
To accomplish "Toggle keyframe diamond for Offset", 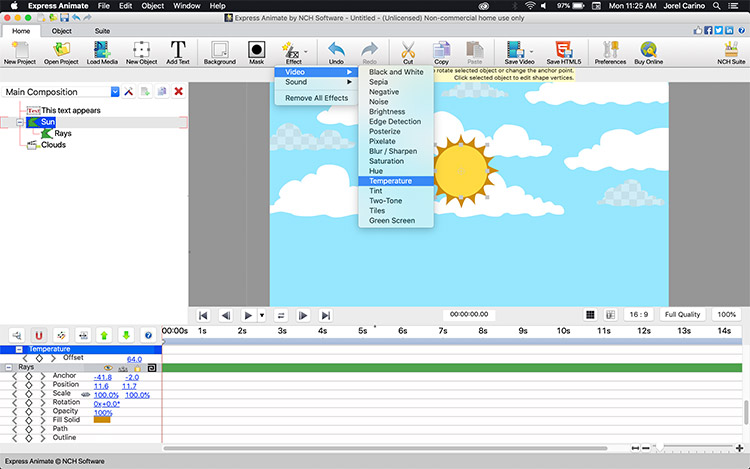I will pyautogui.click(x=39, y=358).
